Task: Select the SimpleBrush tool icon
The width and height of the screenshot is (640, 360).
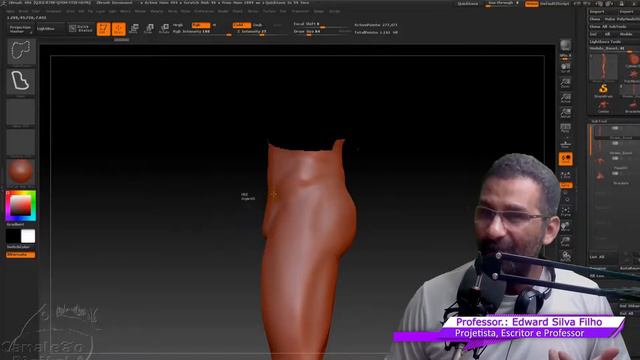Action: (x=603, y=90)
